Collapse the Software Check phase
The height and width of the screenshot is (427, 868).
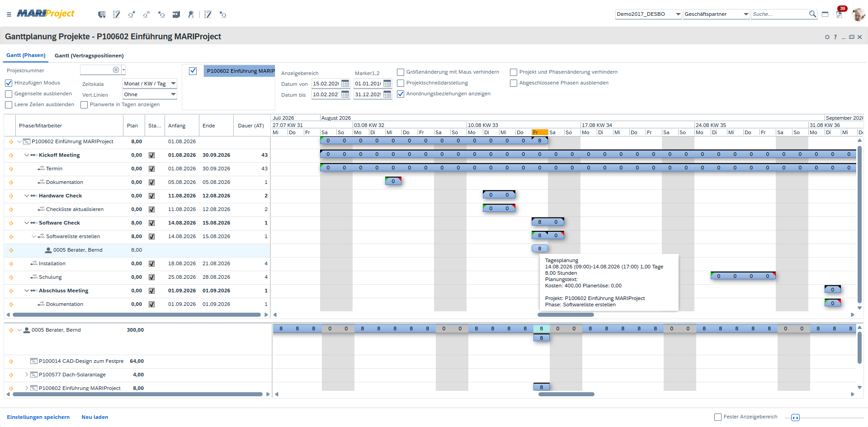click(x=27, y=223)
